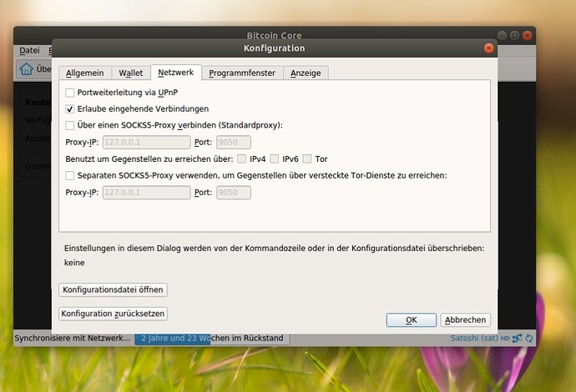Image resolution: width=576 pixels, height=392 pixels.
Task: Open the Wallet tab
Action: [130, 73]
